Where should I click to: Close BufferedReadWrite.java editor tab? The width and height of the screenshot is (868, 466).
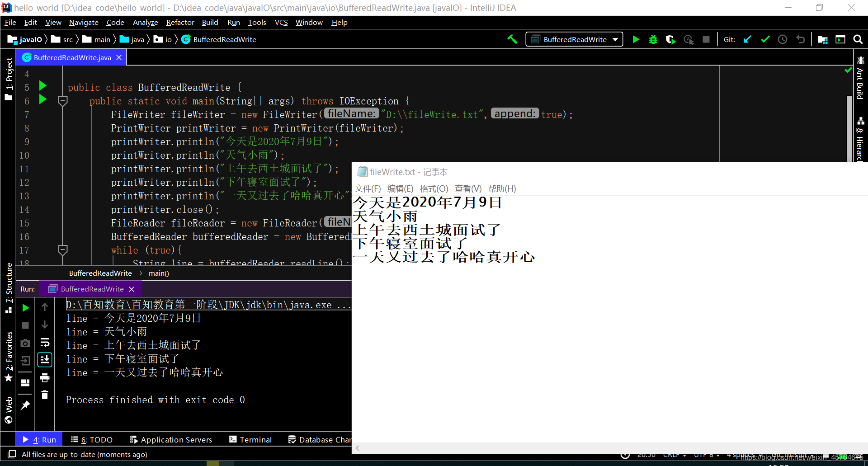point(119,57)
